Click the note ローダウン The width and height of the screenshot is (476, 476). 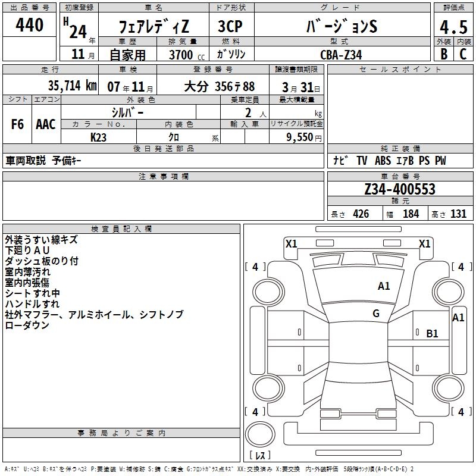(x=27, y=325)
